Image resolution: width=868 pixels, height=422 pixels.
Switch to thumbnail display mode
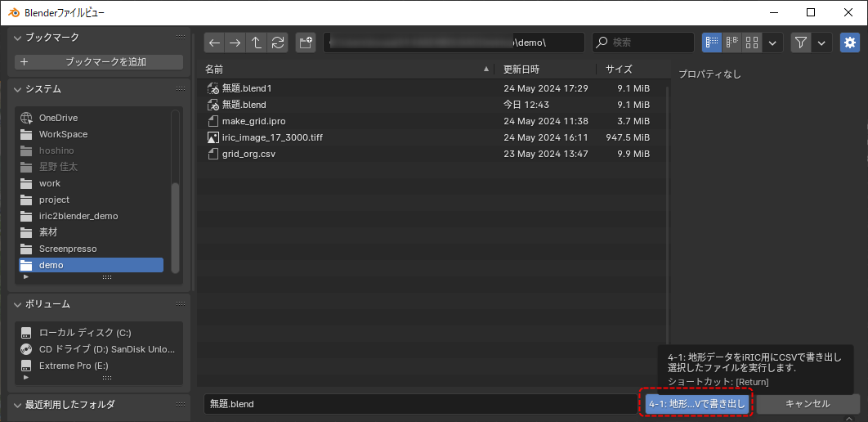pos(752,43)
